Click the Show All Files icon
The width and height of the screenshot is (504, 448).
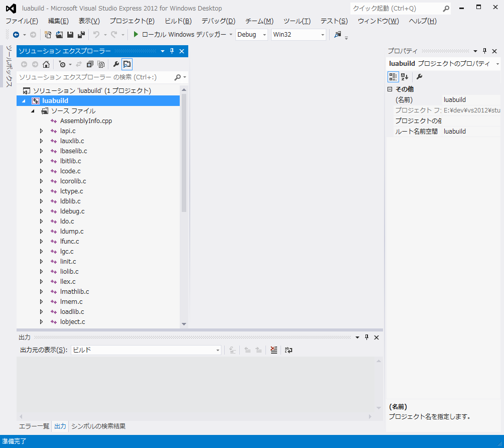coord(101,64)
